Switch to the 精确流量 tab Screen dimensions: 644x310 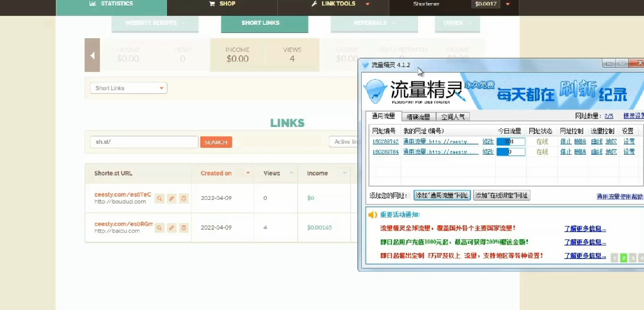(x=418, y=117)
